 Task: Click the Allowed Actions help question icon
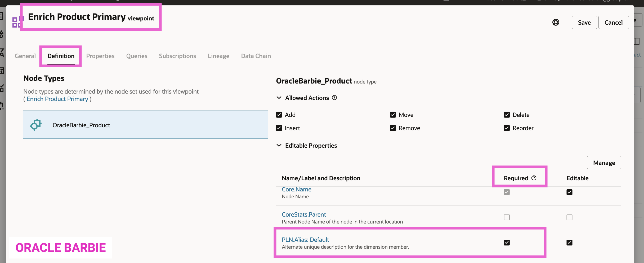(x=334, y=98)
